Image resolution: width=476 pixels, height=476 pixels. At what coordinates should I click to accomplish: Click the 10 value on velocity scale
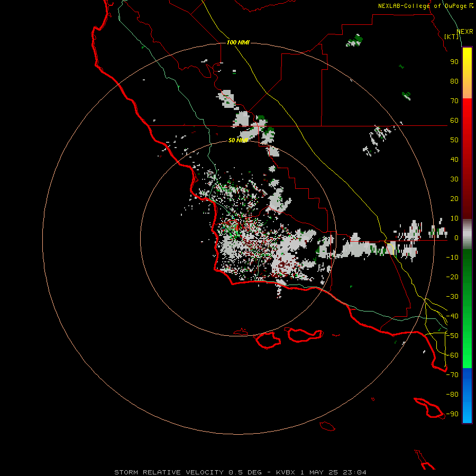click(x=454, y=218)
